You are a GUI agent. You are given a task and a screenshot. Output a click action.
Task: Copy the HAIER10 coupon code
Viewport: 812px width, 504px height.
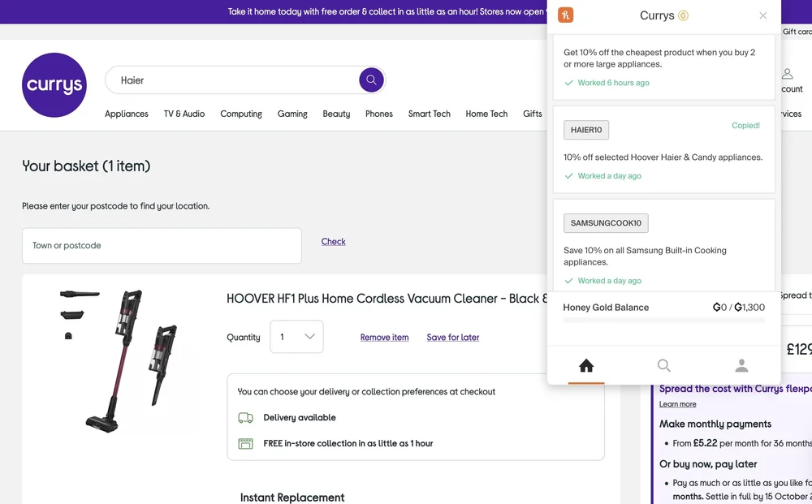[586, 130]
